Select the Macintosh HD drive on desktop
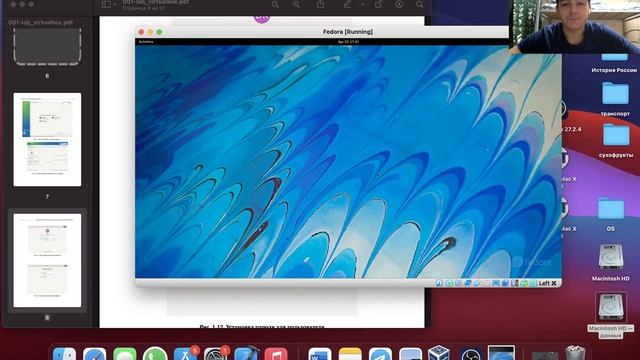 pos(611,256)
